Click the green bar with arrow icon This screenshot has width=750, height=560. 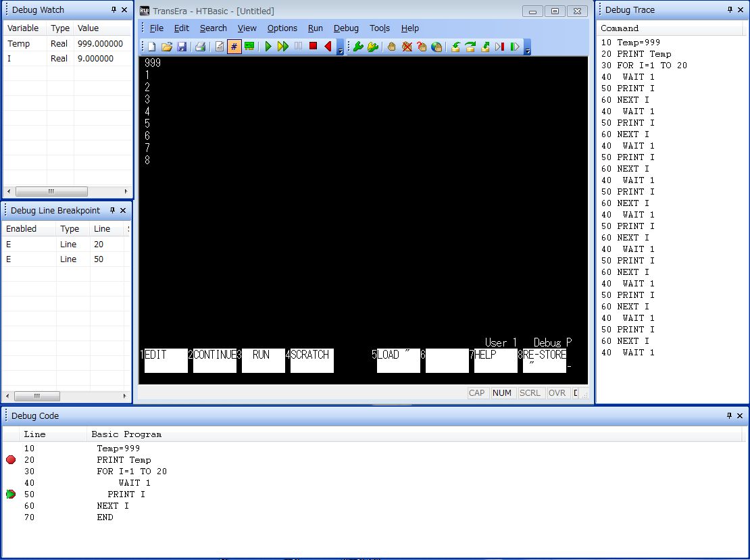pyautogui.click(x=515, y=47)
